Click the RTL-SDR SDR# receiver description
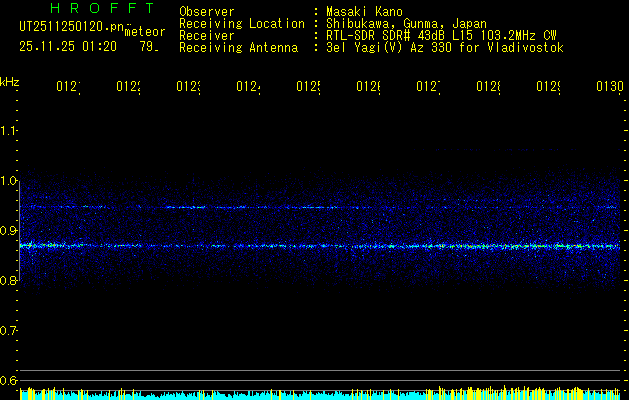The height and width of the screenshot is (400, 629). pyautogui.click(x=441, y=36)
